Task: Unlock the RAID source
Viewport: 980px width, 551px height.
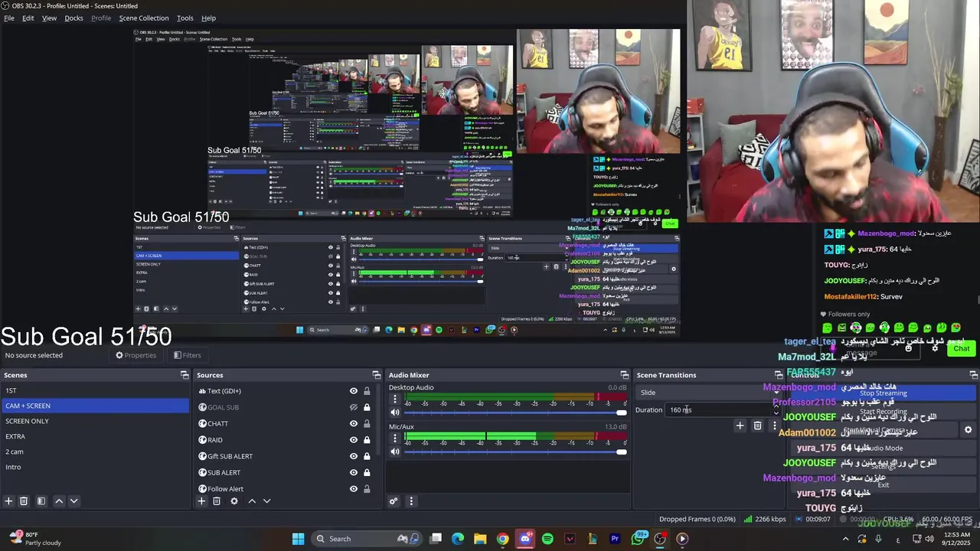Action: click(x=367, y=440)
